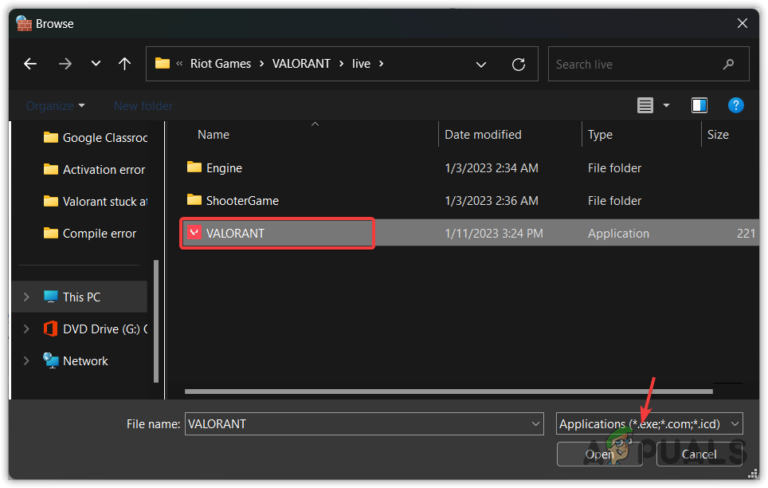This screenshot has height=488, width=768.
Task: Click the ShooterGame folder icon
Action: pyautogui.click(x=194, y=200)
